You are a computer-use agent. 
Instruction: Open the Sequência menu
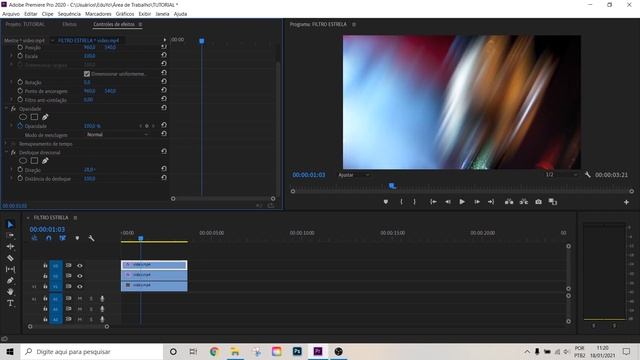69,14
